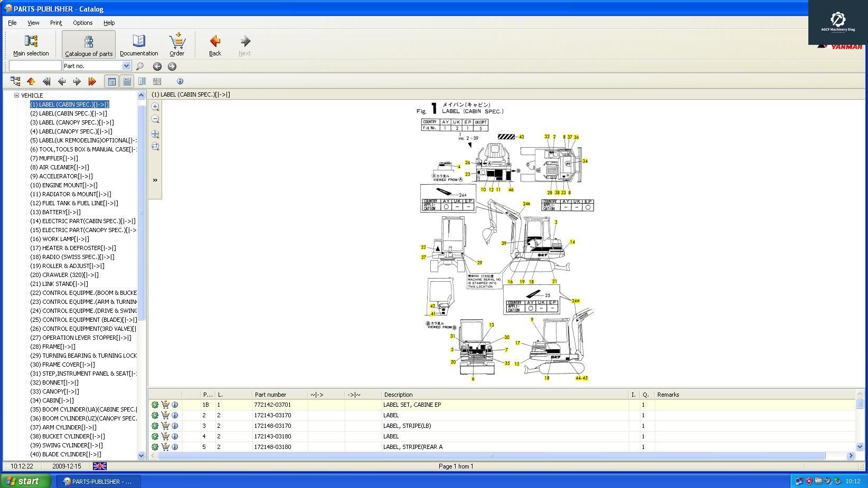Image resolution: width=868 pixels, height=488 pixels.
Task: Select the MUFFLER tree entry
Action: (x=54, y=158)
